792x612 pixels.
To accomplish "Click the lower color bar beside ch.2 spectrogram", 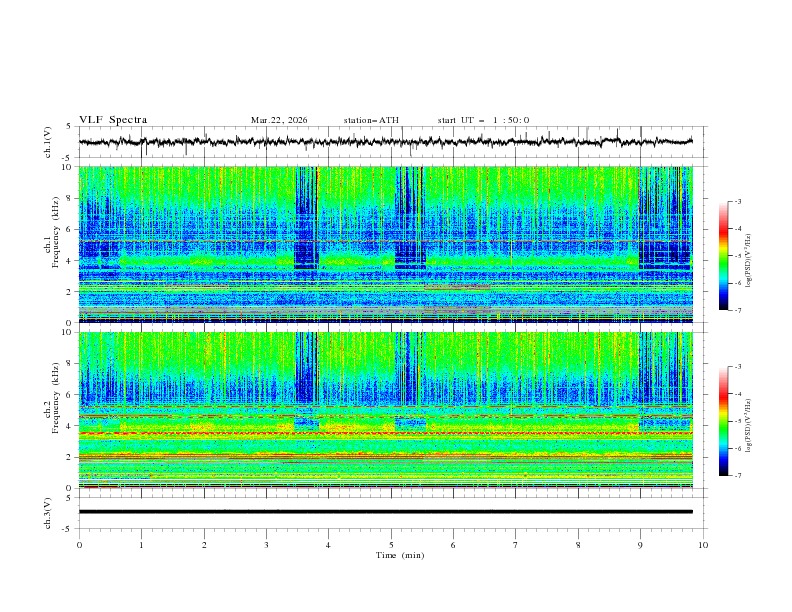I will [723, 421].
